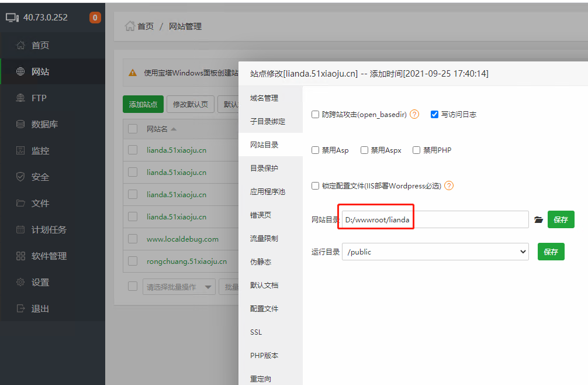Image resolution: width=588 pixels, height=385 pixels.
Task: Click the calendar icon for 计划任务
Action: 20,229
